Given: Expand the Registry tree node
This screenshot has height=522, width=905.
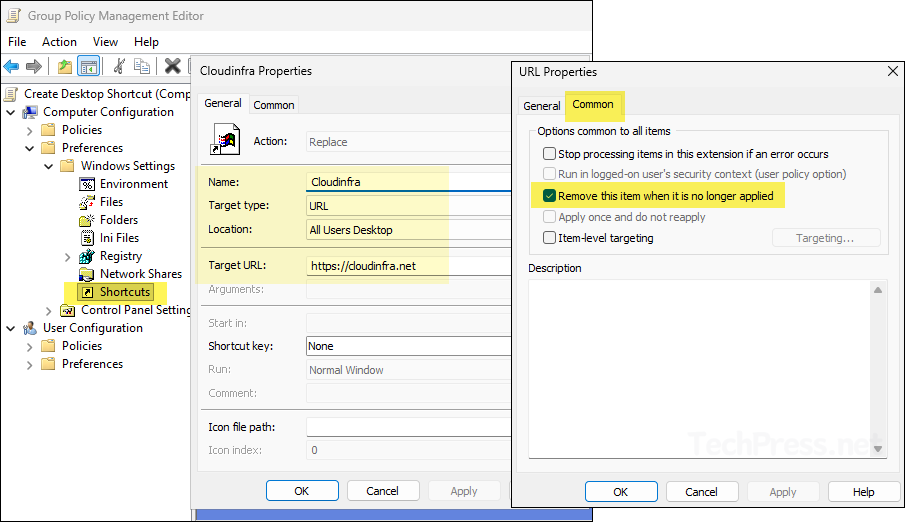Looking at the screenshot, I should pyautogui.click(x=68, y=256).
